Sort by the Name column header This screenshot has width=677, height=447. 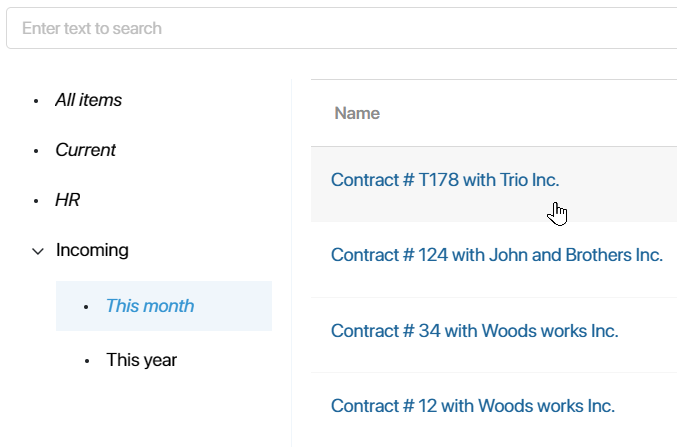pyautogui.click(x=357, y=113)
